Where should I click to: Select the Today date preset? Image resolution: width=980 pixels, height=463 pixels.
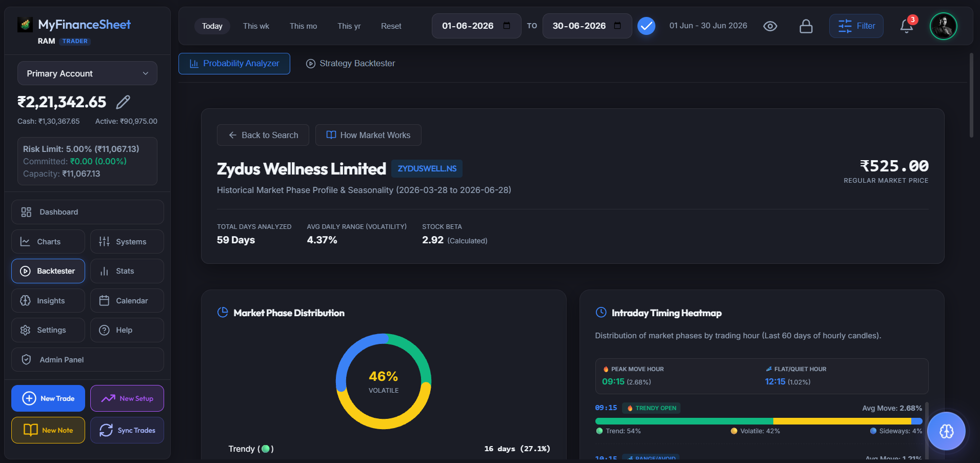tap(212, 26)
